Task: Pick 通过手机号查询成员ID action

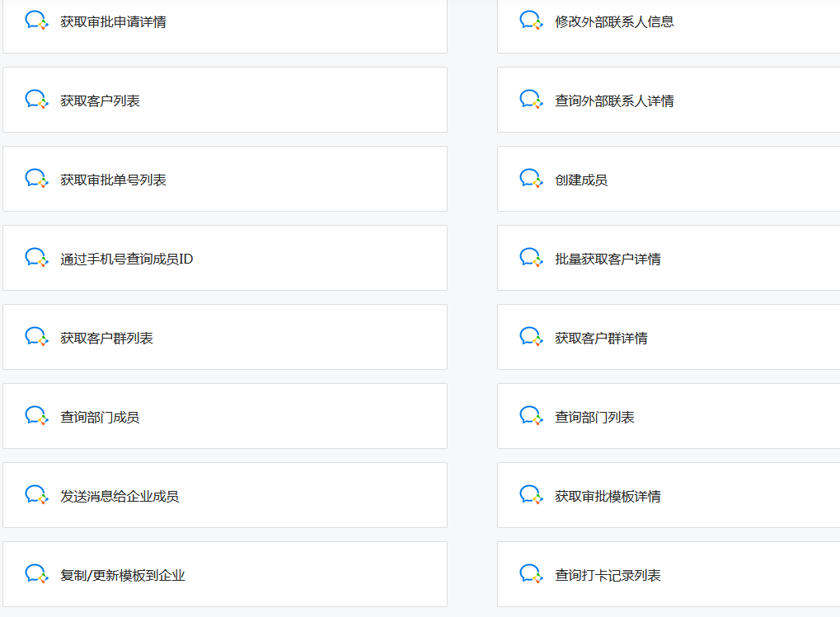Action: pos(225,258)
